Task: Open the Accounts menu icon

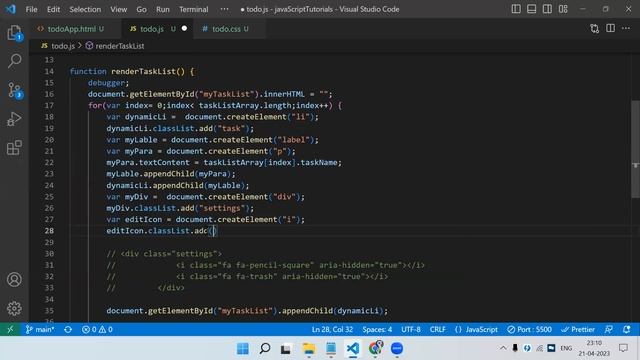Action: coord(14,280)
